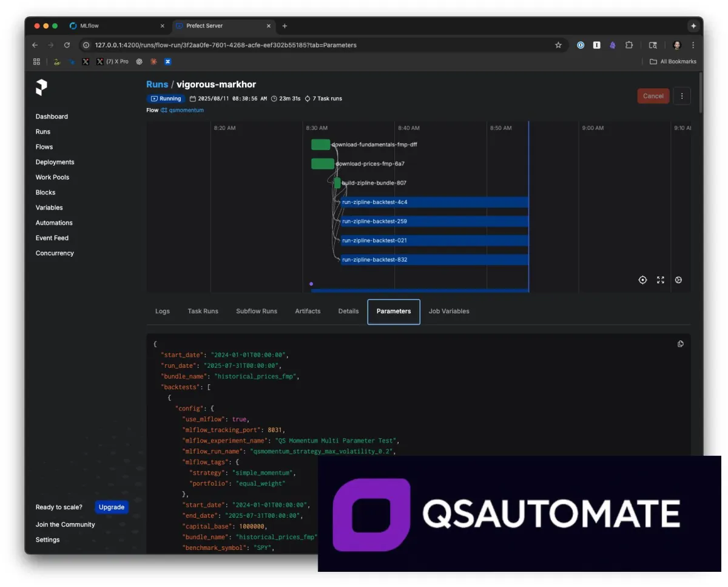Select the run-zipline-backtest-259 task bar
Viewport: 728px width, 587px height.
[x=434, y=222]
